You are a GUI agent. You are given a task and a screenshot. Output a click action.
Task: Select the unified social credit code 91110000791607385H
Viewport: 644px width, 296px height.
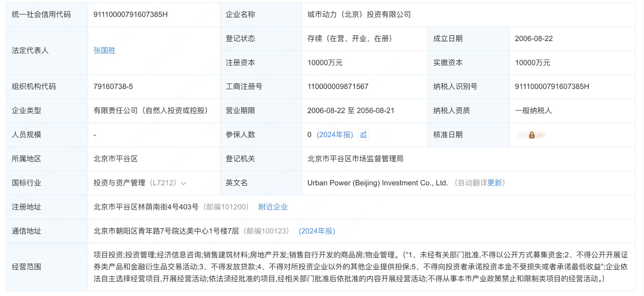(x=130, y=15)
